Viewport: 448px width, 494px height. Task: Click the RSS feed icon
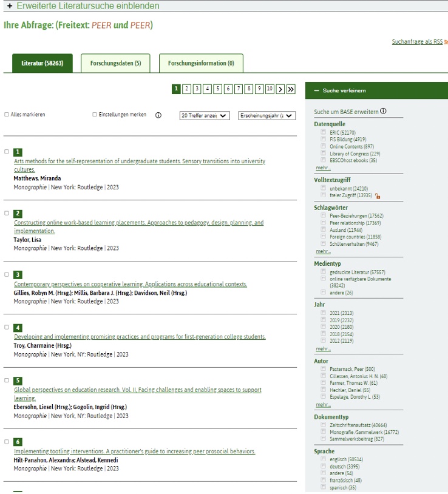(446, 42)
